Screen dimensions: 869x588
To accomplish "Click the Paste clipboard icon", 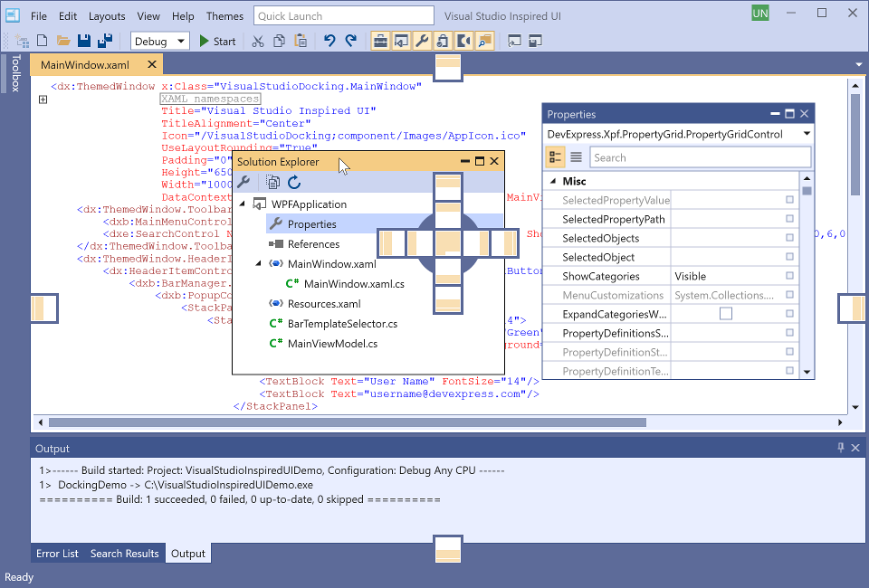I will coord(301,41).
